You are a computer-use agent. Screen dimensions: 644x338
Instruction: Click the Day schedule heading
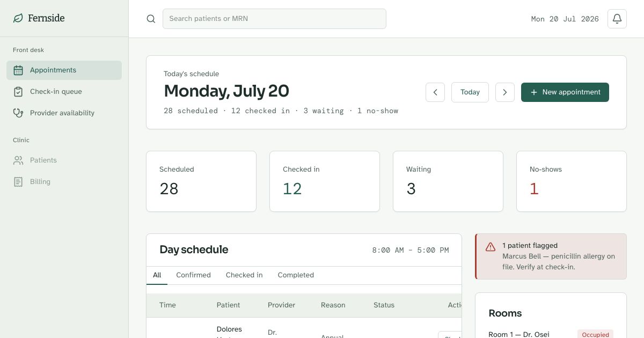pos(194,249)
